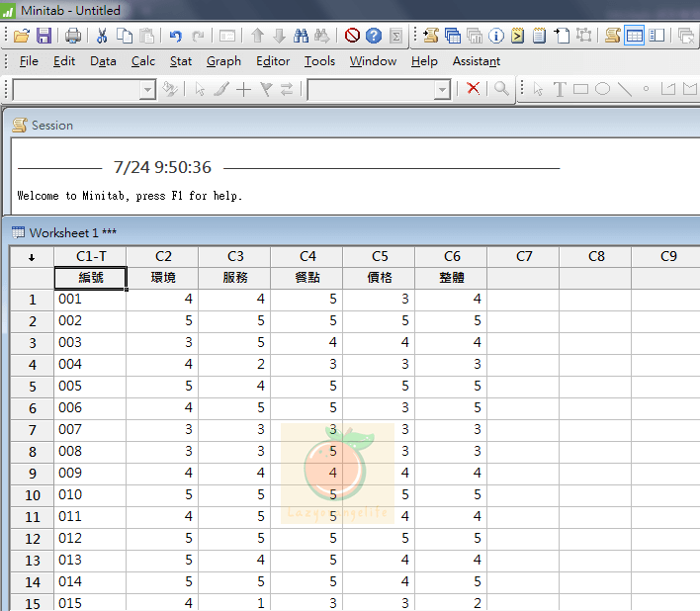Select the ellipse drawing tool
This screenshot has width=700, height=611.
tap(603, 89)
